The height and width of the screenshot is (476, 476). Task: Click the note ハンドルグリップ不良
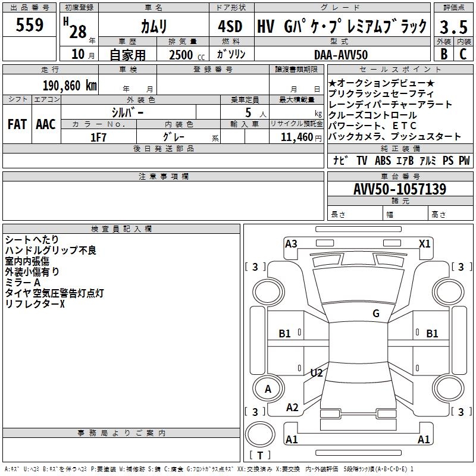coord(51,250)
